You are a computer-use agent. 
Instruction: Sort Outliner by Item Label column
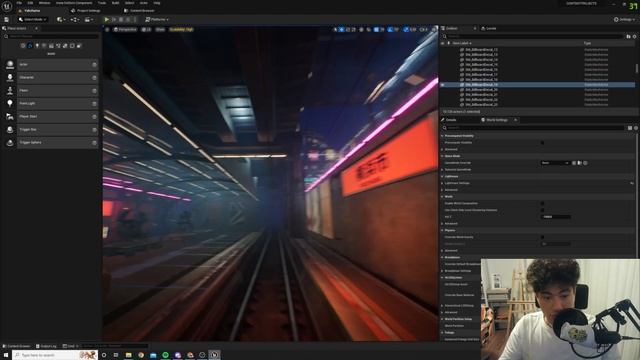click(461, 43)
